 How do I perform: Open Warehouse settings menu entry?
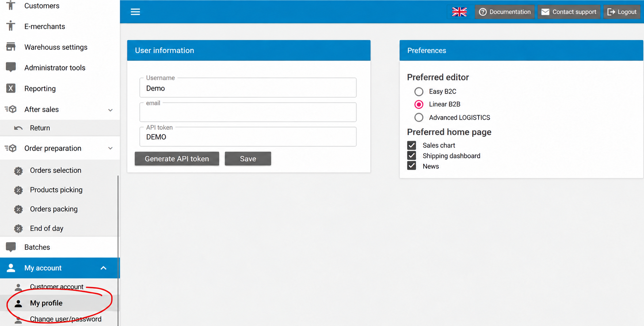coord(60,47)
